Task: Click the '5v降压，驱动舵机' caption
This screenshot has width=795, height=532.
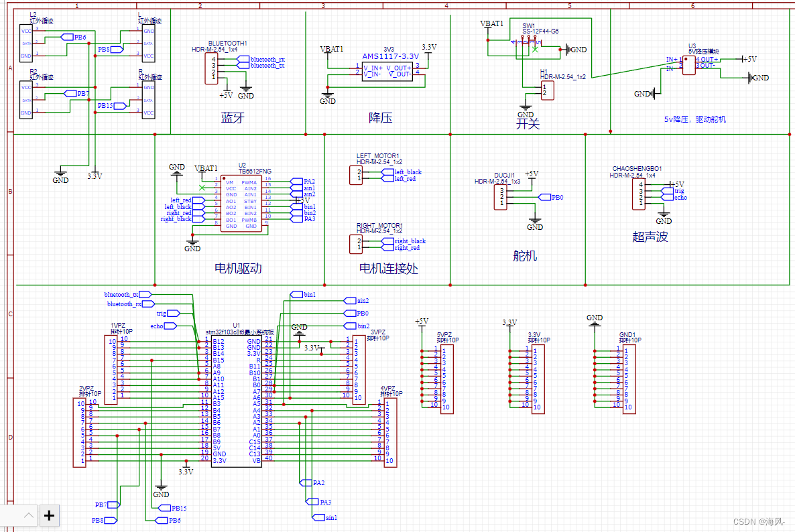Action: (x=695, y=119)
